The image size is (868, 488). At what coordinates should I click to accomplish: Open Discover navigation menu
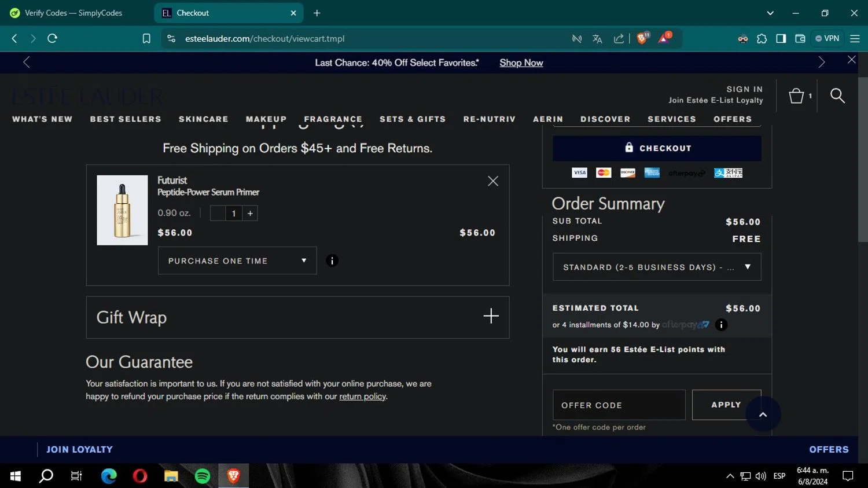click(605, 119)
